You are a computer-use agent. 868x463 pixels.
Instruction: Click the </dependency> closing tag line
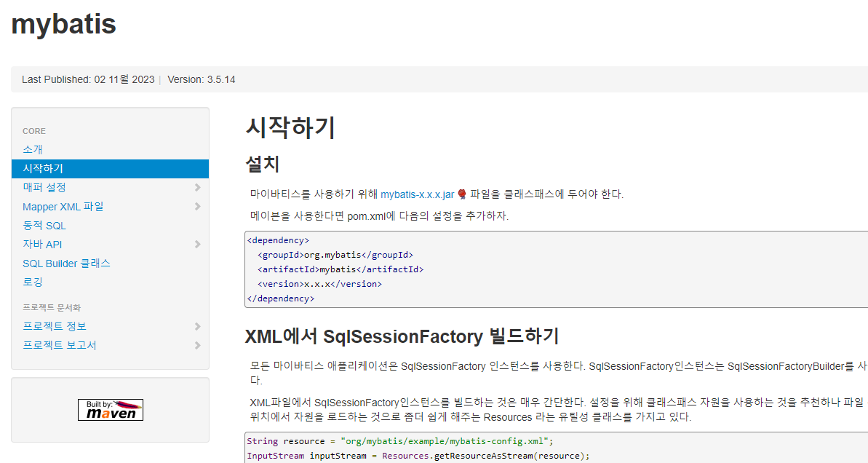tap(281, 298)
